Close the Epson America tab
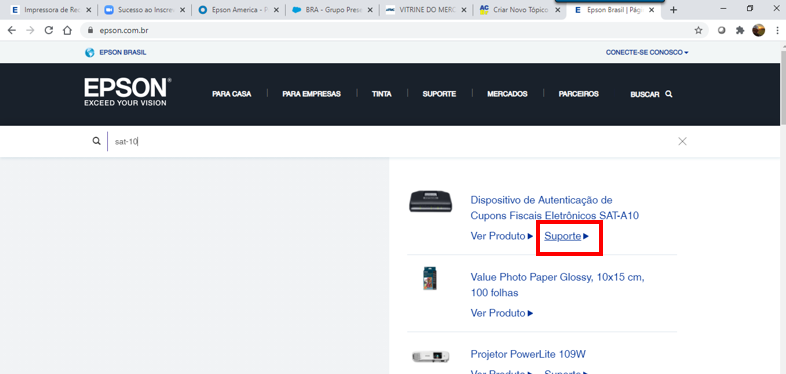This screenshot has width=786, height=374. coord(276,10)
